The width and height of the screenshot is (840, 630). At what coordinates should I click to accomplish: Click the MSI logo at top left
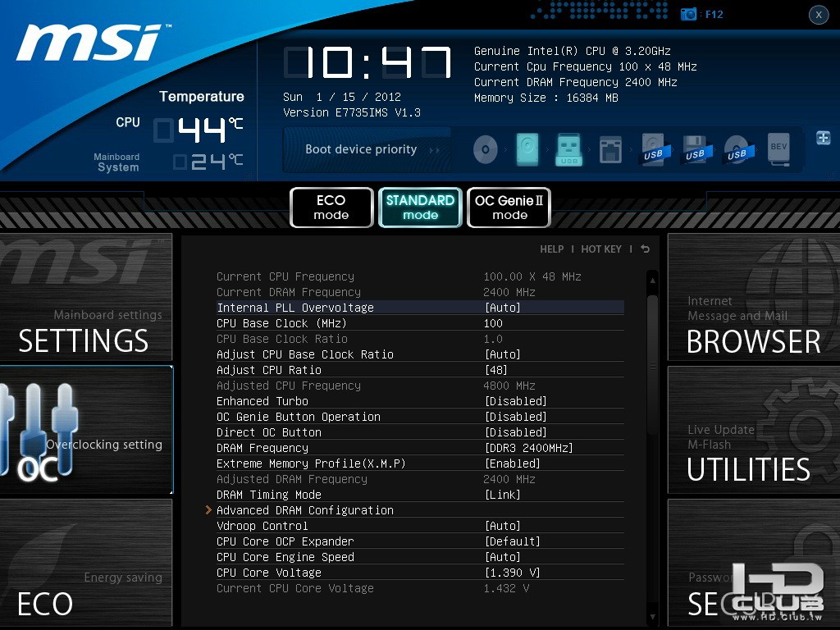(x=94, y=43)
